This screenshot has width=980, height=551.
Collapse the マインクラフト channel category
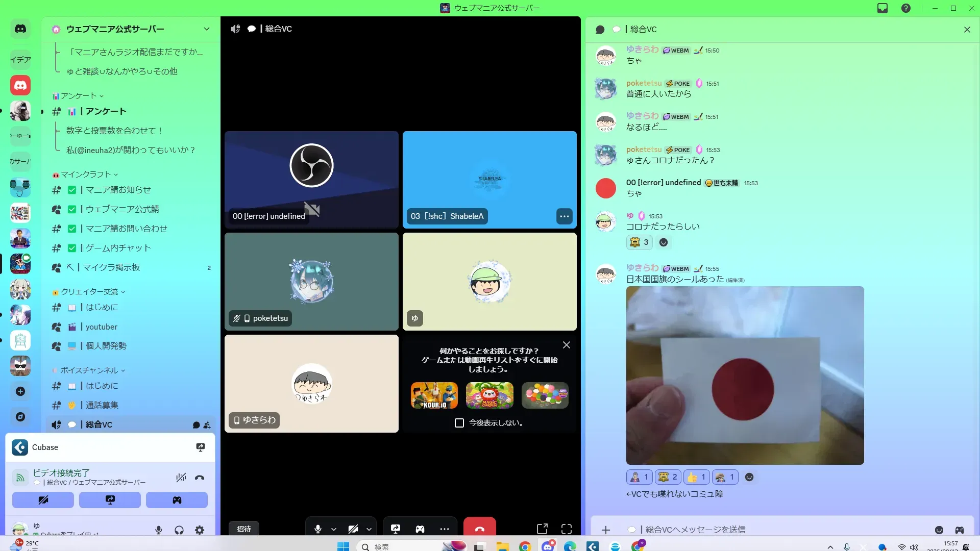(86, 174)
